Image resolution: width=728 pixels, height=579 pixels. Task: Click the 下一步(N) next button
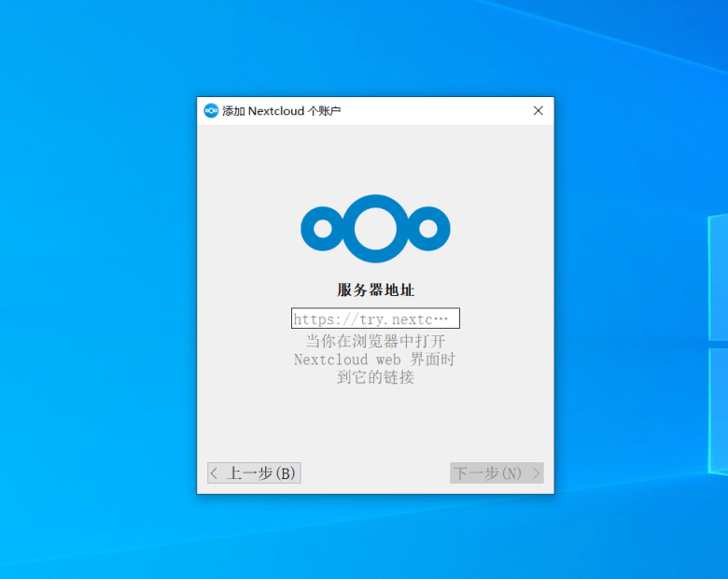[497, 473]
